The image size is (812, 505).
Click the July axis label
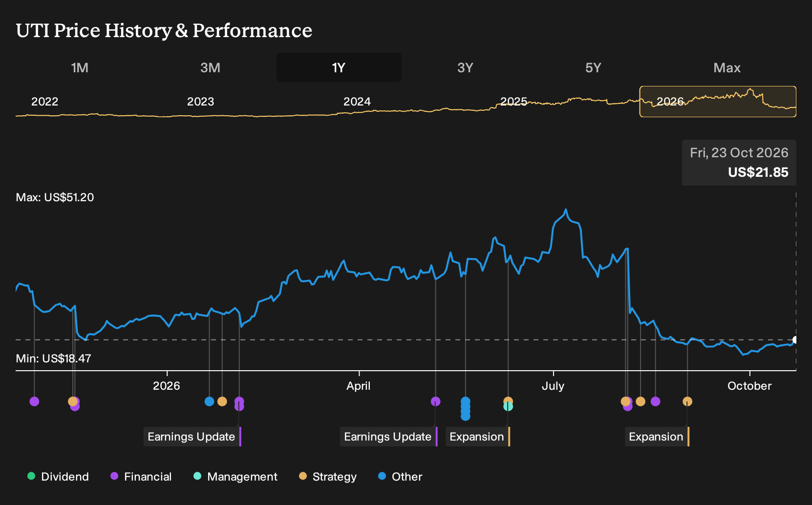click(553, 386)
